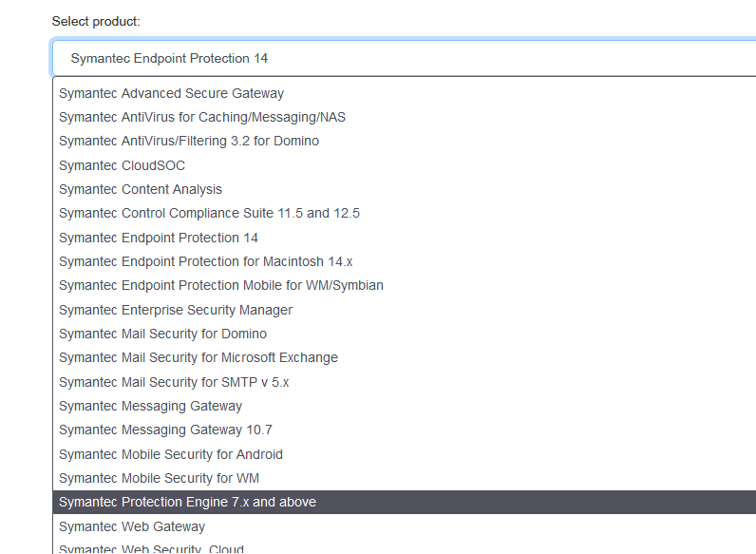756x554 pixels.
Task: Select highlighted Symantec Protection Engine 7.x and above
Action: (x=404, y=502)
